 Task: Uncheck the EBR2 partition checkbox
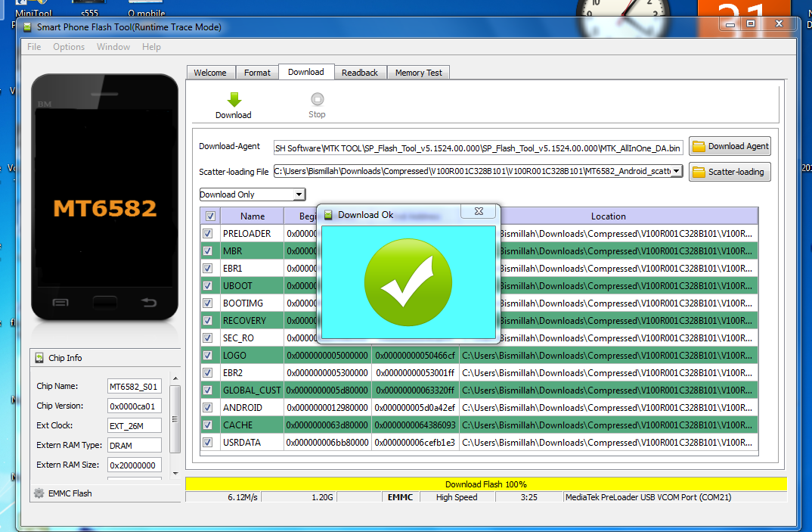pos(208,372)
